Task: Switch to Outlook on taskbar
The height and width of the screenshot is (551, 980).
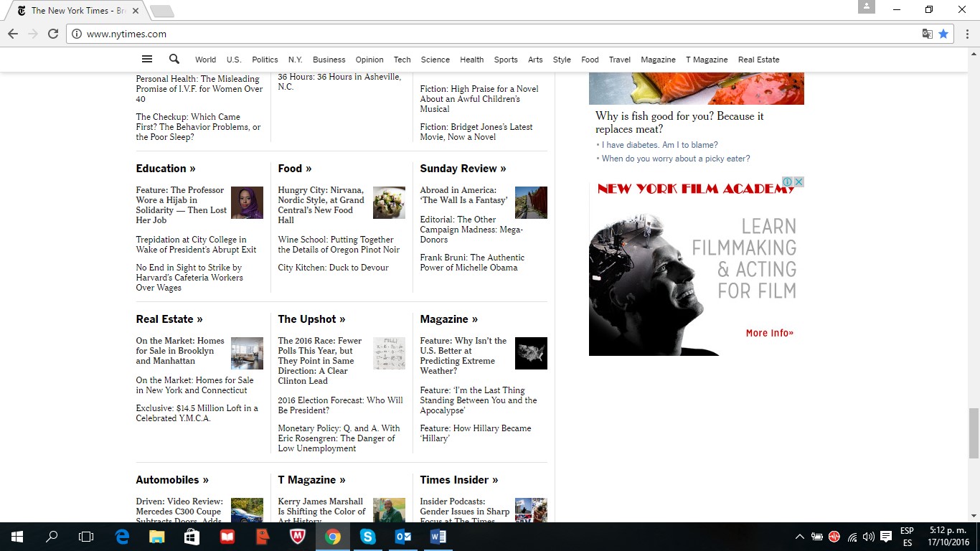Action: 402,537
